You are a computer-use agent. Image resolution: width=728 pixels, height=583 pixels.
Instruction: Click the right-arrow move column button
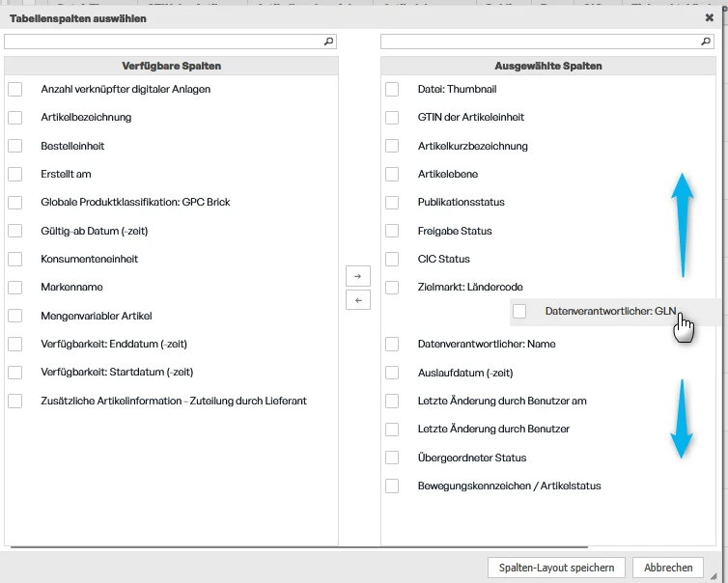pyautogui.click(x=358, y=276)
